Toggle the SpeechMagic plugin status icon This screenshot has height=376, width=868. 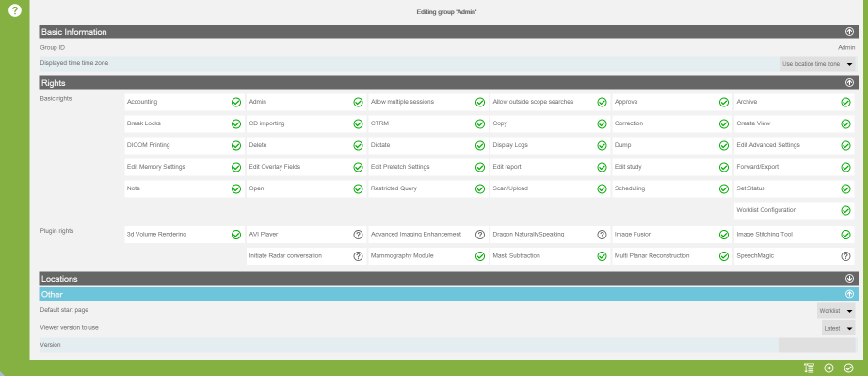[x=845, y=256]
